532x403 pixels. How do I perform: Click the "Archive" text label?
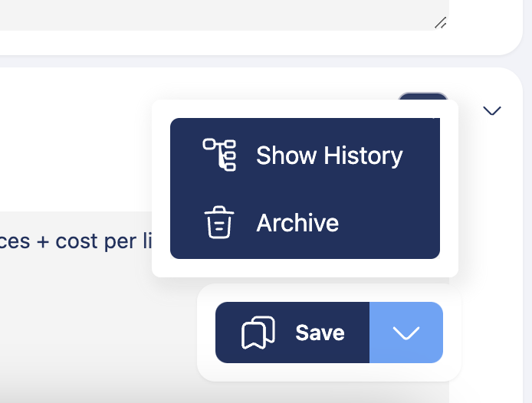[297, 223]
